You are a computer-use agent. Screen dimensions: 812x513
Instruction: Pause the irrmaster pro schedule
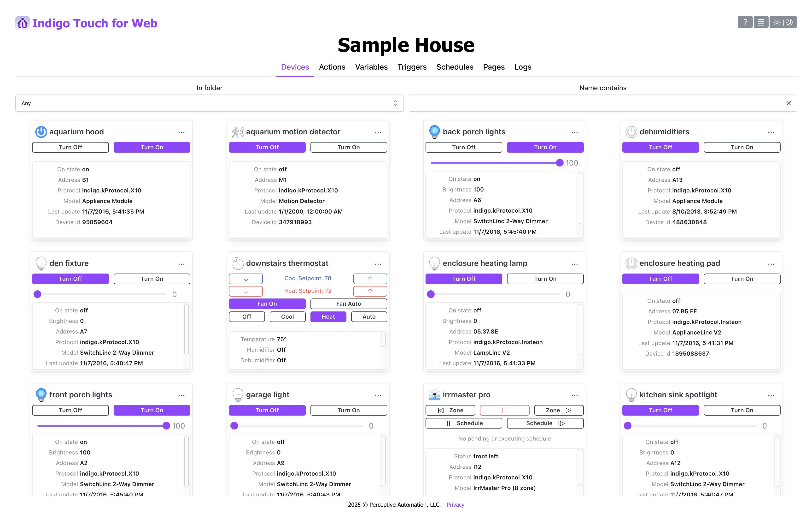(464, 423)
